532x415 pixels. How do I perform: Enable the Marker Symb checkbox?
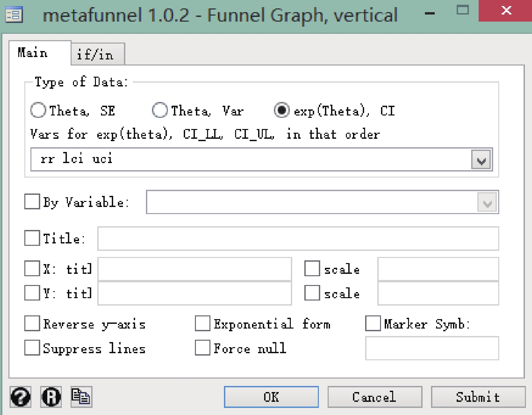pyautogui.click(x=373, y=324)
